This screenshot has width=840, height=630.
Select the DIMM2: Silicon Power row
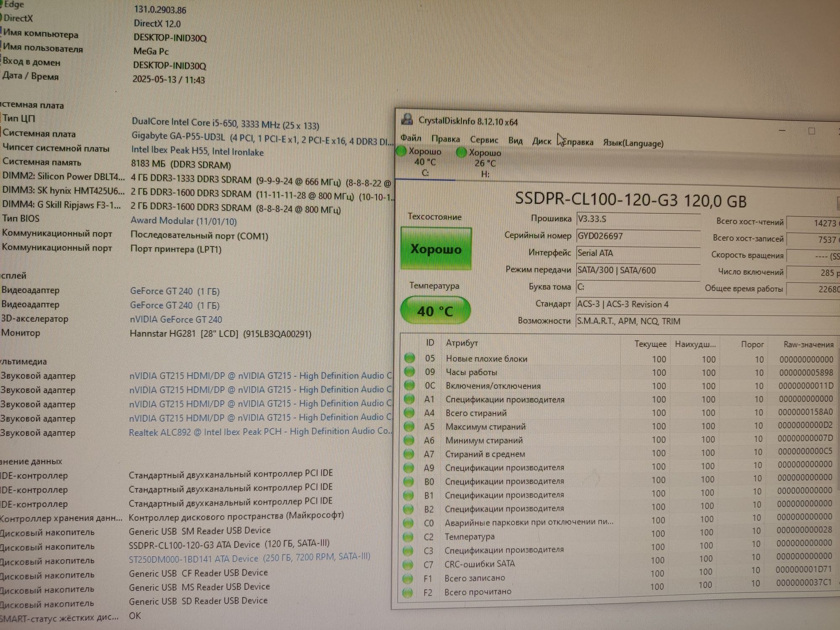(197, 180)
